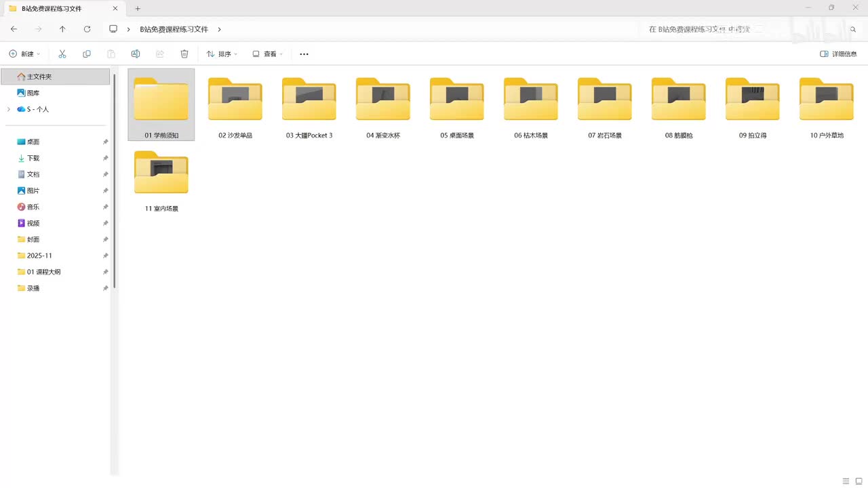868x488 pixels.
Task: Refresh the current folder view
Action: click(x=87, y=29)
